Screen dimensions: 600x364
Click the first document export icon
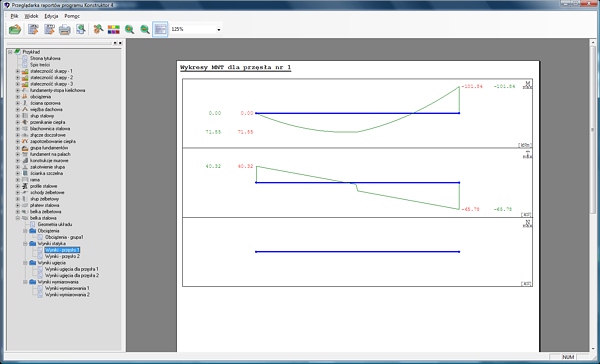(x=33, y=29)
